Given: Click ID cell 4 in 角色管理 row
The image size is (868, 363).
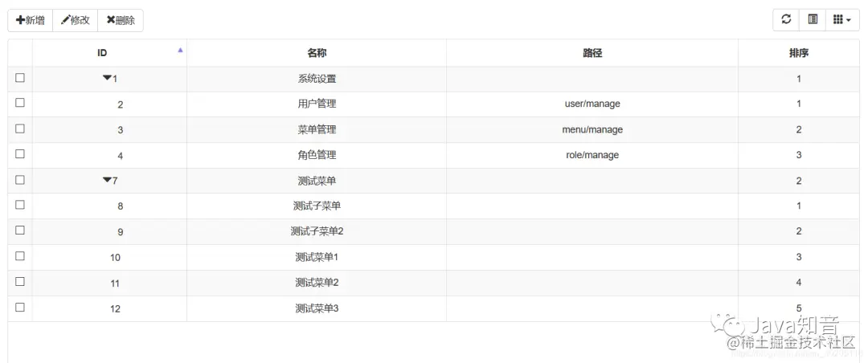Looking at the screenshot, I should coord(109,156).
